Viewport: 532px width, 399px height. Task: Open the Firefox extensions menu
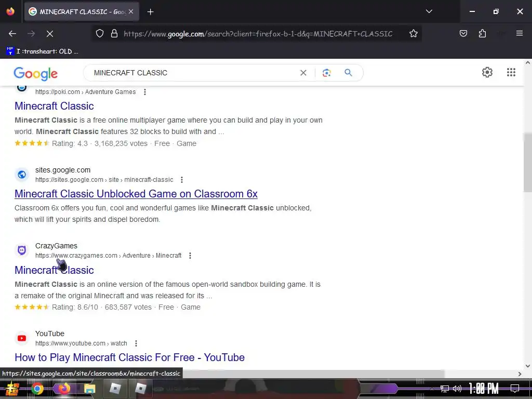click(482, 33)
